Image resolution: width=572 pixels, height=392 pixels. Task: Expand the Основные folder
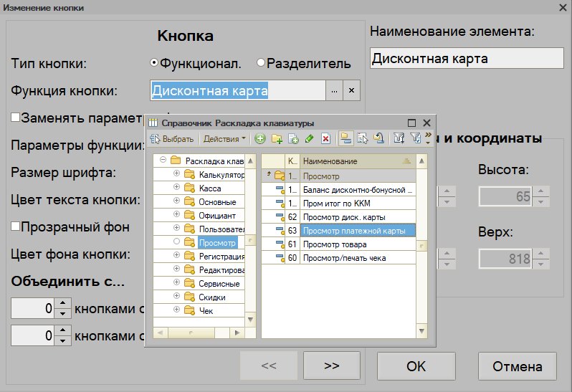click(176, 201)
